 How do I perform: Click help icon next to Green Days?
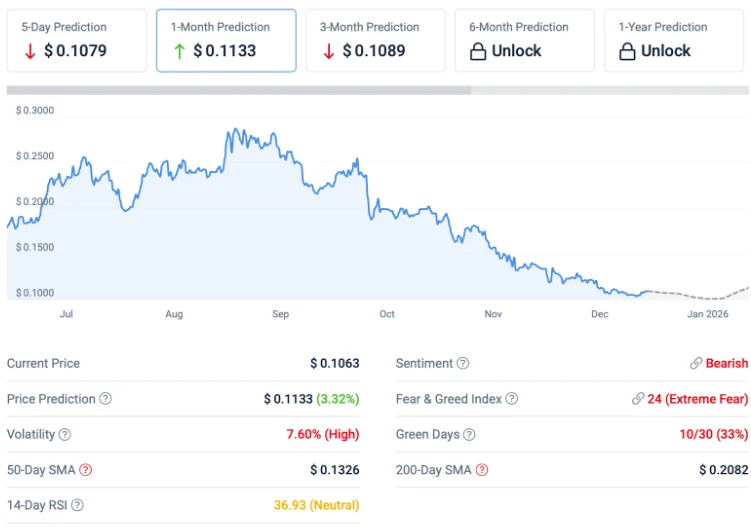pyautogui.click(x=469, y=435)
